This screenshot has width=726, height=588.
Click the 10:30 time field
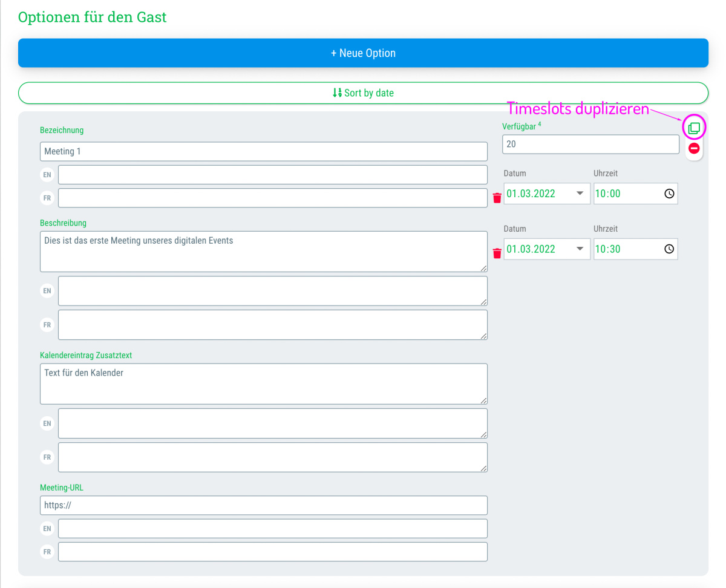(635, 249)
